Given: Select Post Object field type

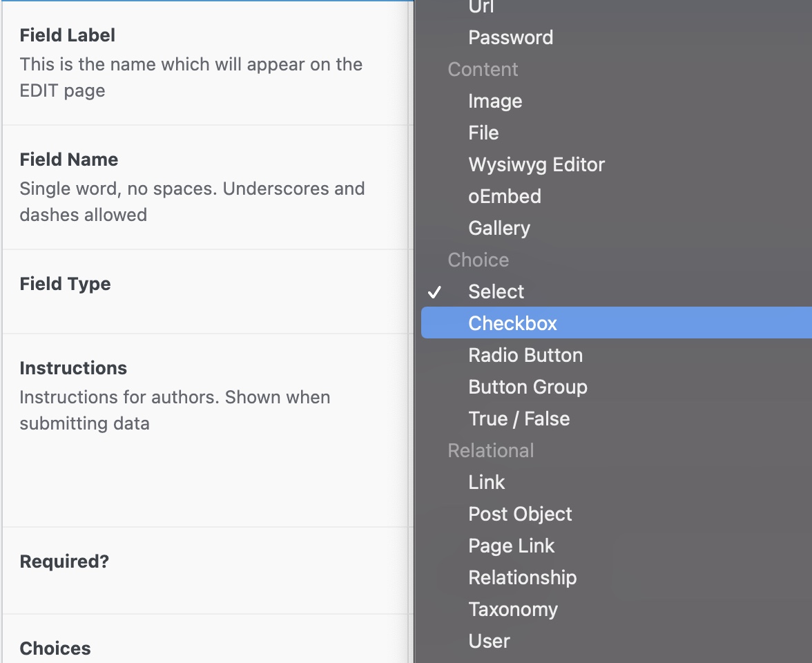Looking at the screenshot, I should pyautogui.click(x=520, y=514).
